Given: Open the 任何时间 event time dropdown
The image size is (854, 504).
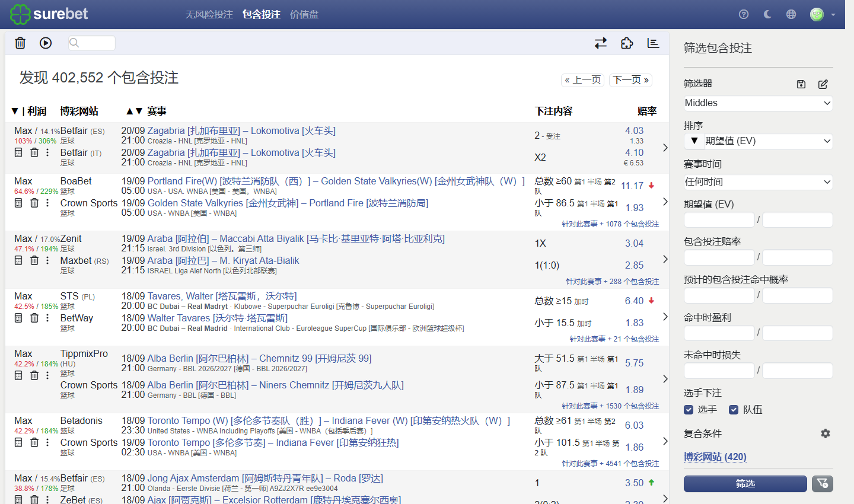Looking at the screenshot, I should coord(758,182).
